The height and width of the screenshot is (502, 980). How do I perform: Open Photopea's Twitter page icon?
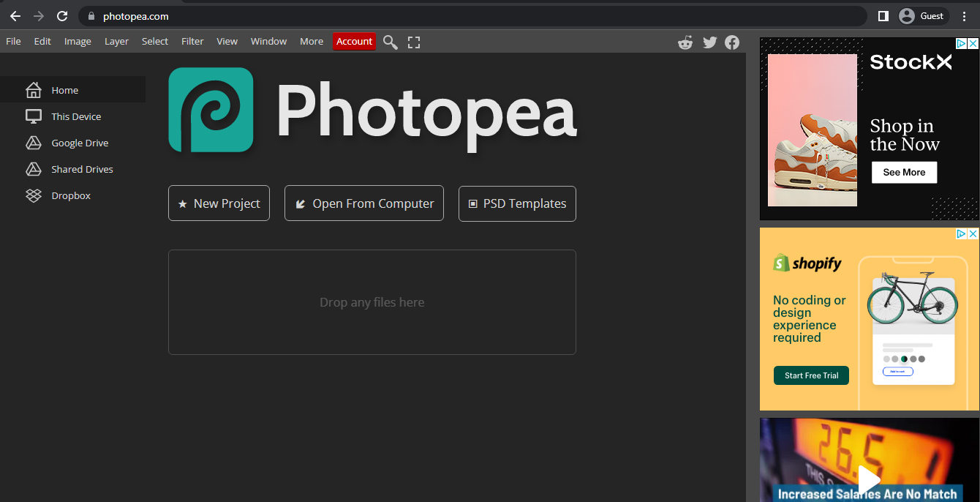point(709,42)
